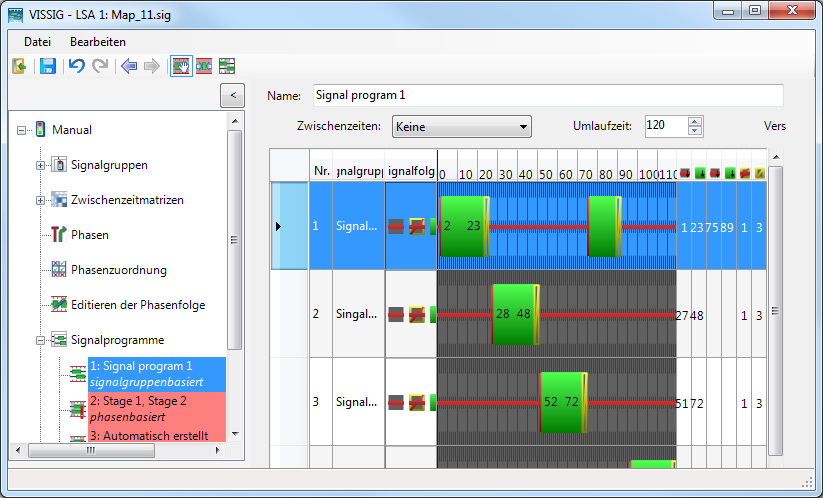
Task: Increase Umlaufzeit with the up stepper
Action: click(696, 122)
